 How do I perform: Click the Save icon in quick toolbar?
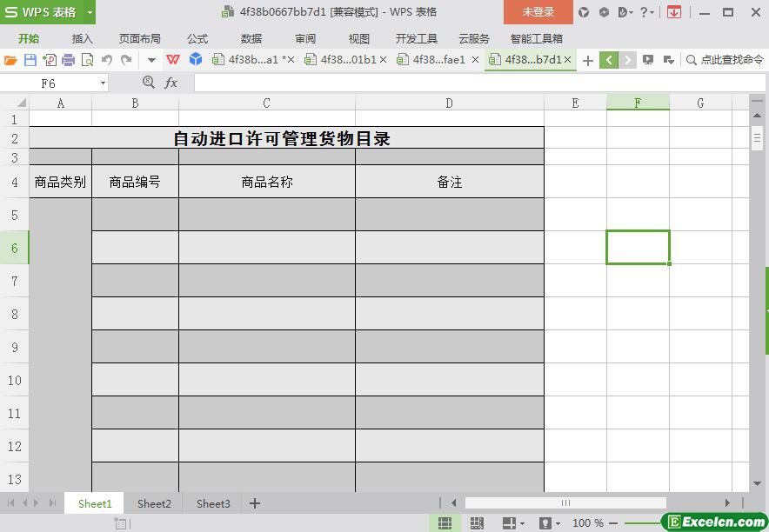[30, 60]
